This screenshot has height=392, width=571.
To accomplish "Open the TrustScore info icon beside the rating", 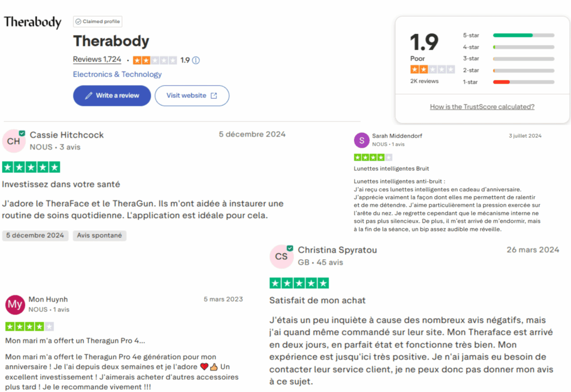I will 195,60.
